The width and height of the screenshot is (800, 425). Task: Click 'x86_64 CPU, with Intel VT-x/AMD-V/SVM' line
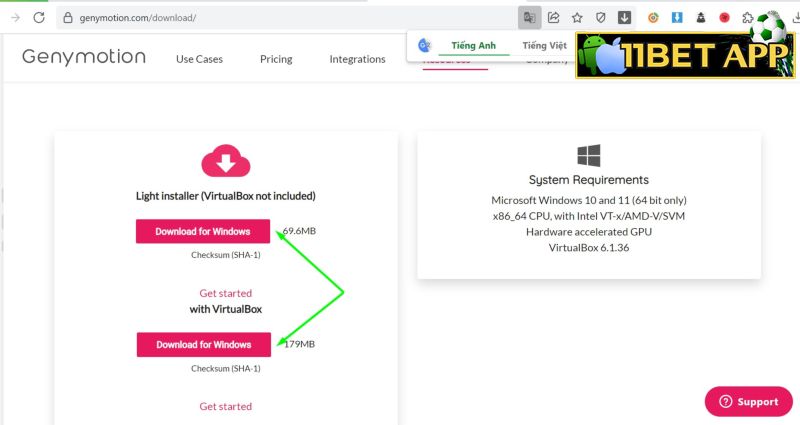589,216
